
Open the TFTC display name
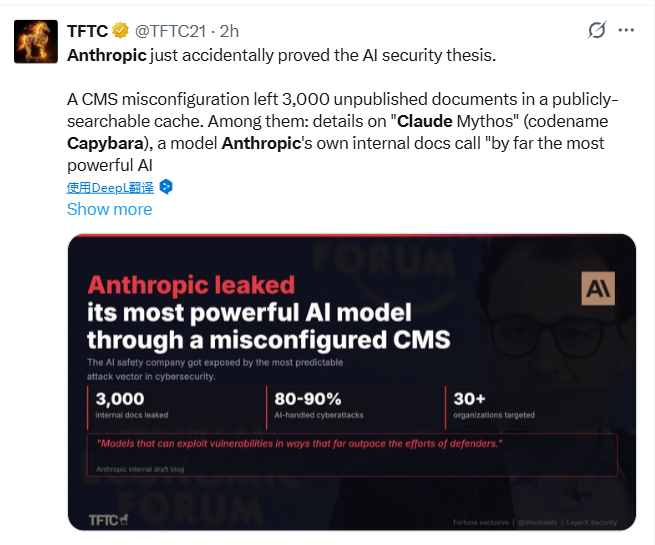(x=88, y=31)
